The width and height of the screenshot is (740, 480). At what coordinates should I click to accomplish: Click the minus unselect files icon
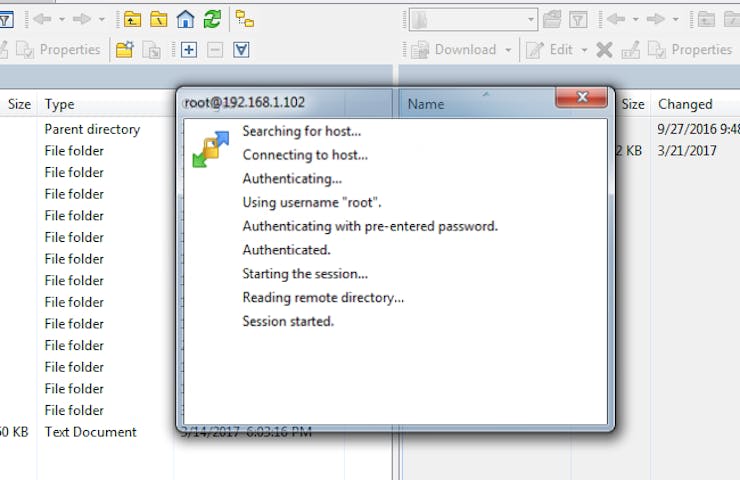[215, 50]
